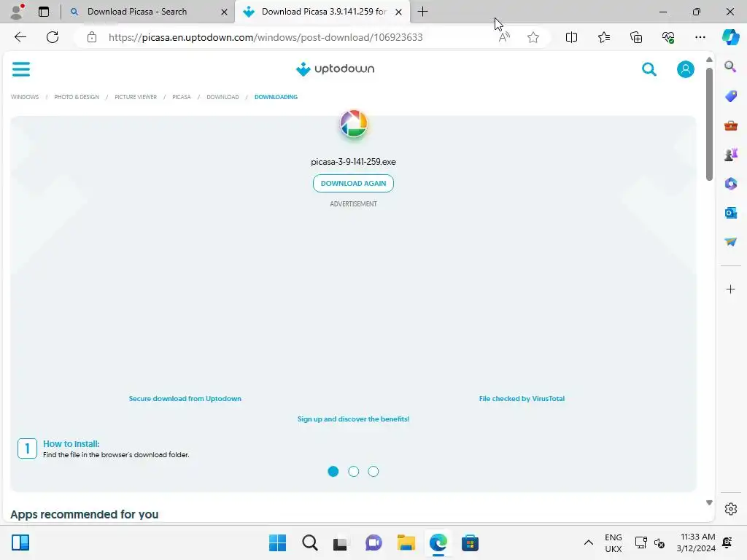Select the third carousel dot
747x560 pixels.
pos(373,472)
